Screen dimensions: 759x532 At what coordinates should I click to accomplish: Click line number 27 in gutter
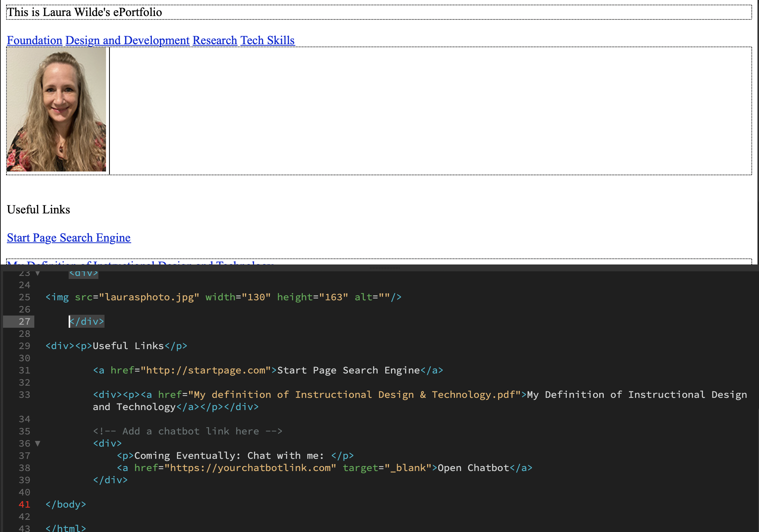coord(24,322)
